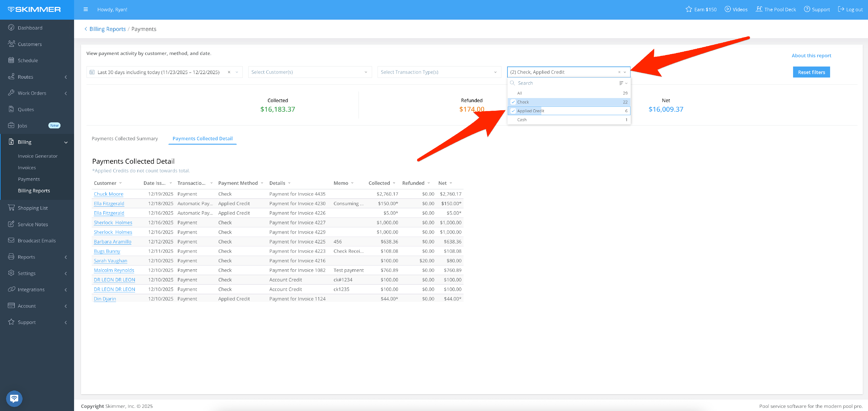Switch to Payments Collected Summary tab
This screenshot has width=868, height=411.
click(x=125, y=139)
